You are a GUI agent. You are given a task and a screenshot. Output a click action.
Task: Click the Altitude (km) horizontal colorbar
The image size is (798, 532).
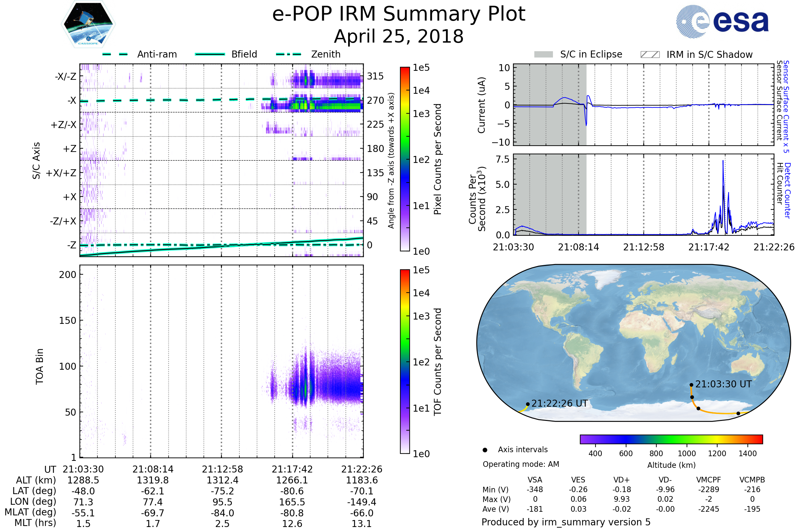click(671, 439)
